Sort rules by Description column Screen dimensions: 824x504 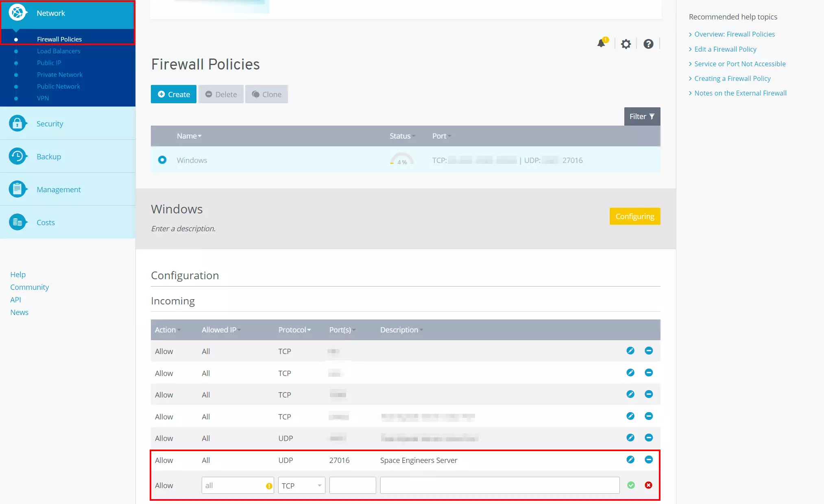point(401,330)
